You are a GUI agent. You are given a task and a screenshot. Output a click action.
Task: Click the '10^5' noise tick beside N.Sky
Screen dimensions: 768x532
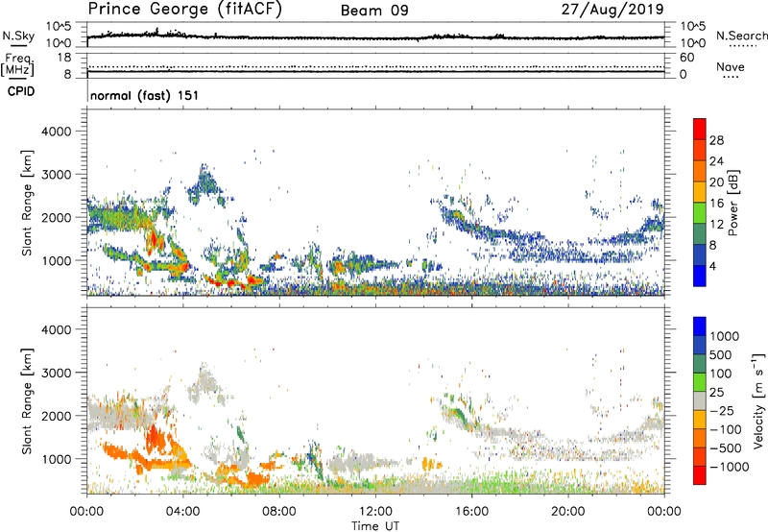(59, 27)
